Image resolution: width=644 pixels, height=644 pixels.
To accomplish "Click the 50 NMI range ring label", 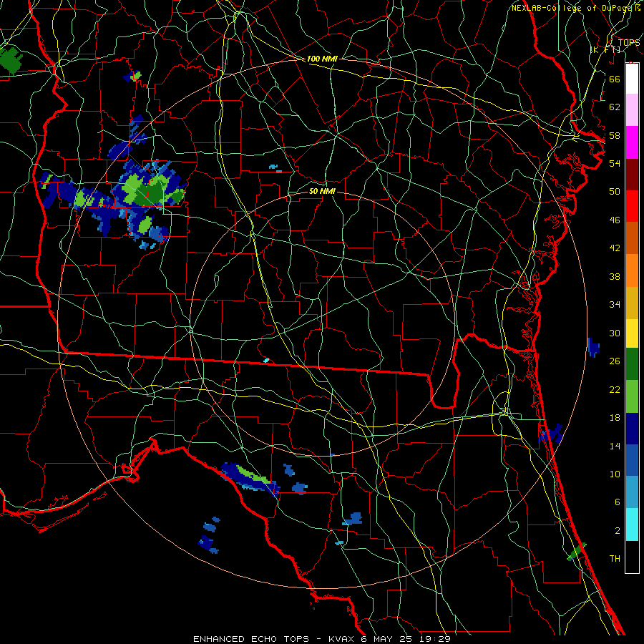I will click(322, 192).
